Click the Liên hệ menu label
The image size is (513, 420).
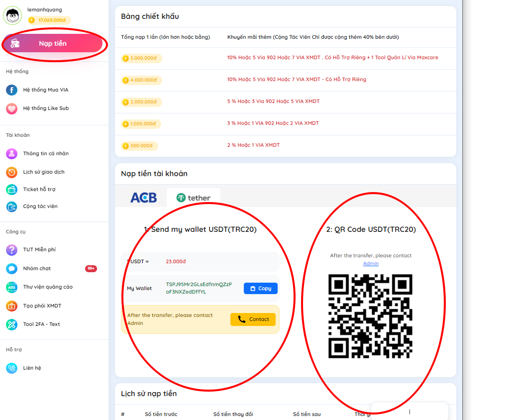tap(32, 368)
